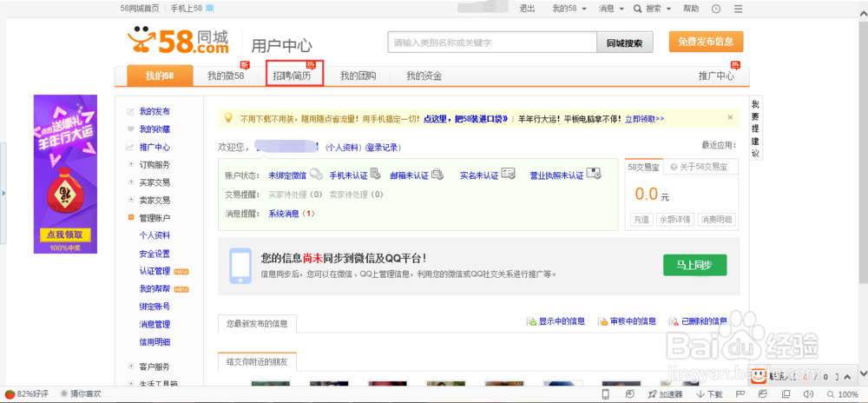Open the 帮助 link
Screen dimensions: 868x403
(x=691, y=9)
